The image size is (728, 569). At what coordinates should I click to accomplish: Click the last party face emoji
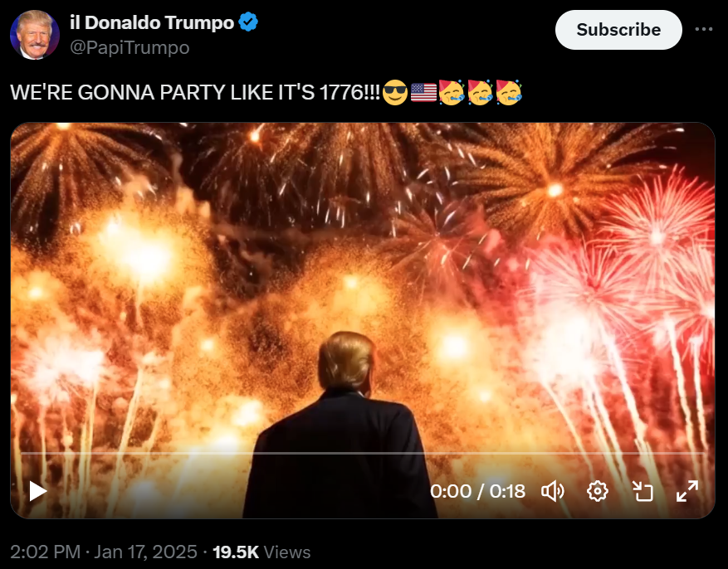(x=509, y=92)
